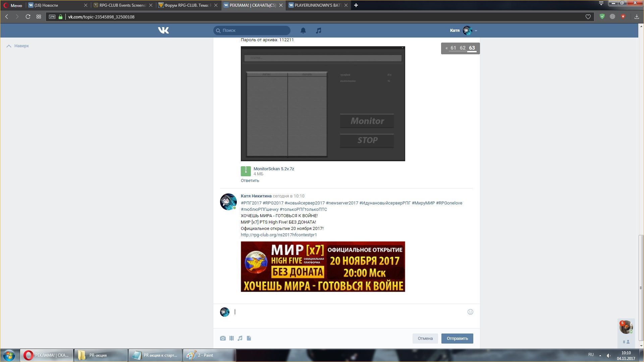This screenshot has width=644, height=362.
Task: Open friends online counter 8
Action: tap(626, 342)
